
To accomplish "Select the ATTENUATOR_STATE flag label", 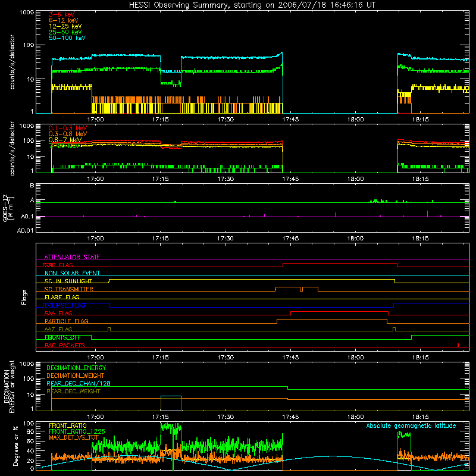I will pos(72,257).
